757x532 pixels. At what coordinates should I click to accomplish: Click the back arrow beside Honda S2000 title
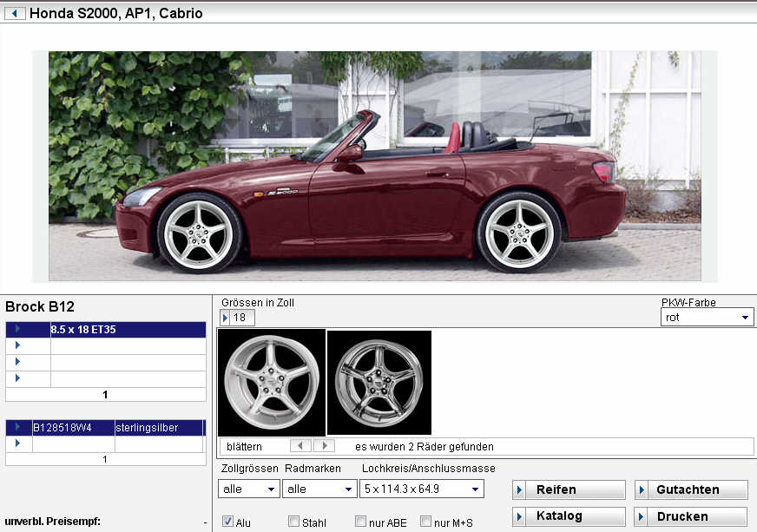[14, 14]
